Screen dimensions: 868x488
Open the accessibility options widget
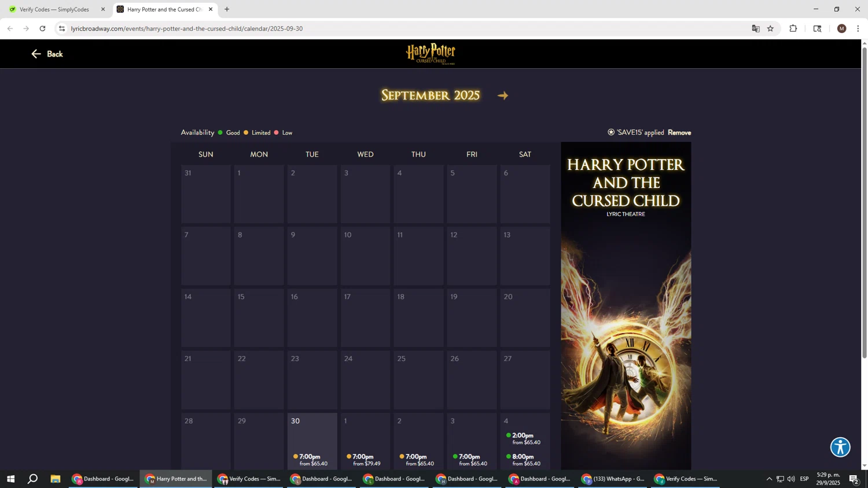tap(840, 447)
